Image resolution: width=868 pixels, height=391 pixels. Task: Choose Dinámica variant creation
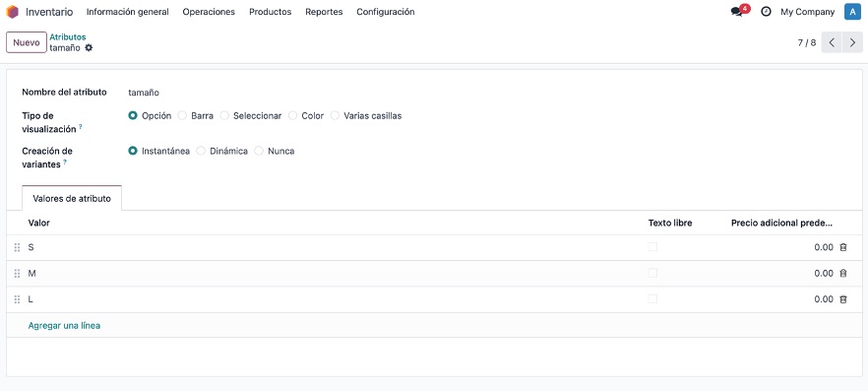[x=201, y=151]
